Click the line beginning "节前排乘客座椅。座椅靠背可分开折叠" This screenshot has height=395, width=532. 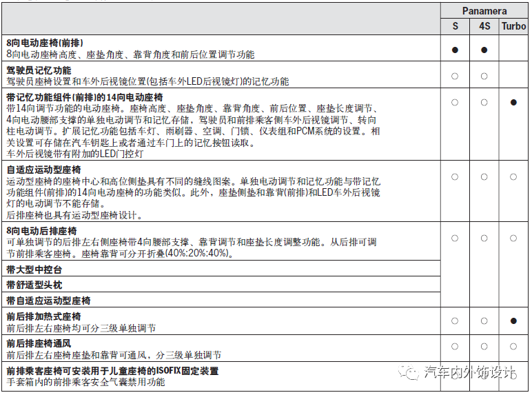coord(120,254)
